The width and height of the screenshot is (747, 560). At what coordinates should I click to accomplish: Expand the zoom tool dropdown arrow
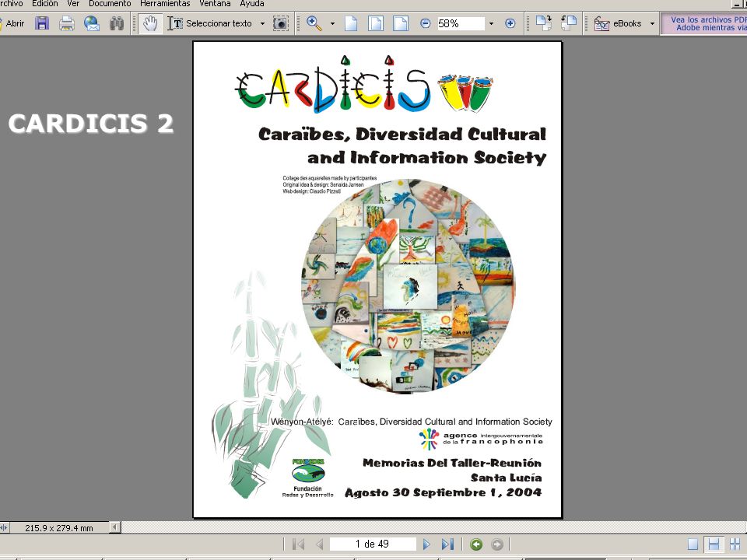(332, 23)
